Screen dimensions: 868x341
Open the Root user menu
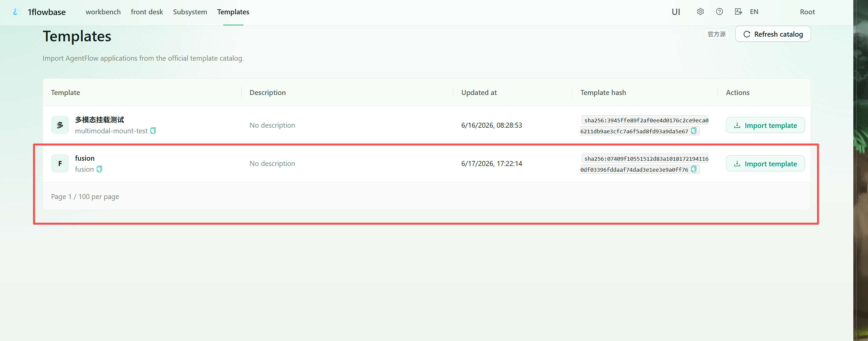pyautogui.click(x=807, y=12)
